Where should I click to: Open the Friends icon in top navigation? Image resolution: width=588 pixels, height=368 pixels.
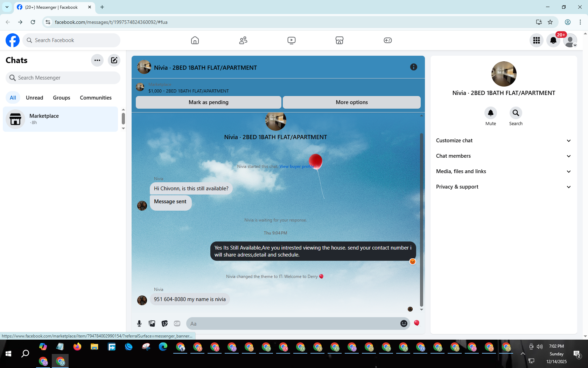(x=243, y=40)
